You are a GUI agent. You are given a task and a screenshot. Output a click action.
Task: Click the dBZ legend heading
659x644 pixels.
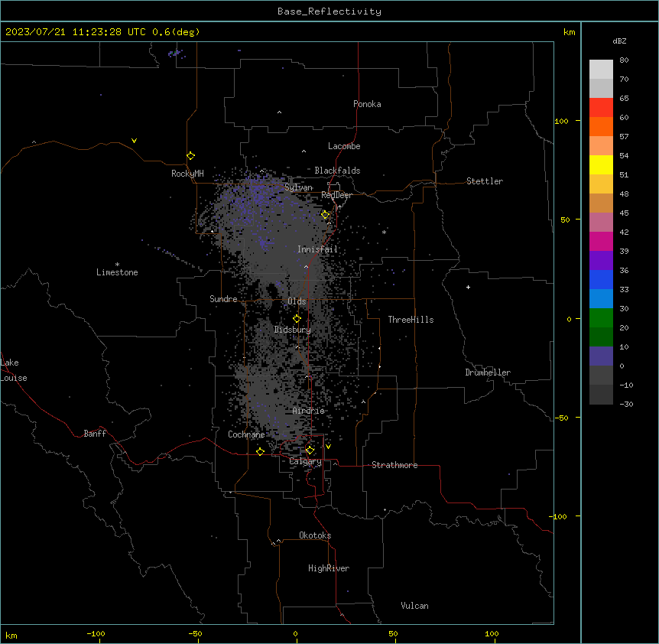click(619, 41)
